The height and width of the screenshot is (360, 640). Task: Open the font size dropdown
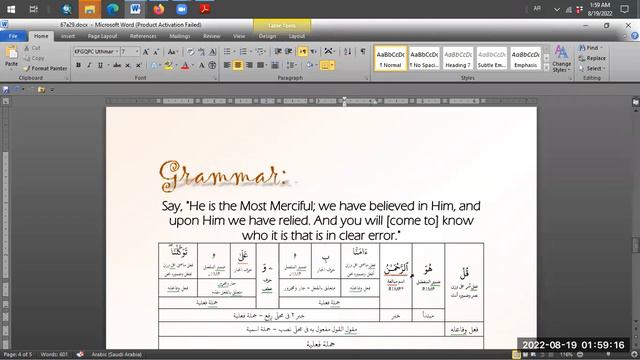[137, 51]
